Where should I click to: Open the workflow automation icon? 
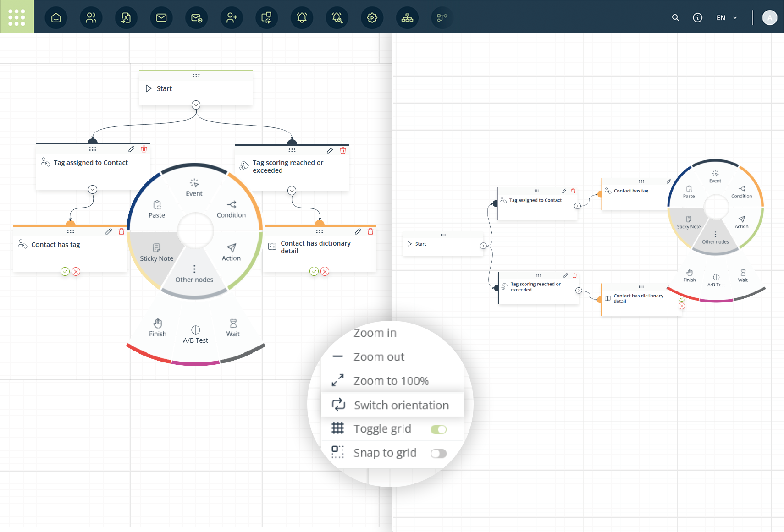coord(442,18)
